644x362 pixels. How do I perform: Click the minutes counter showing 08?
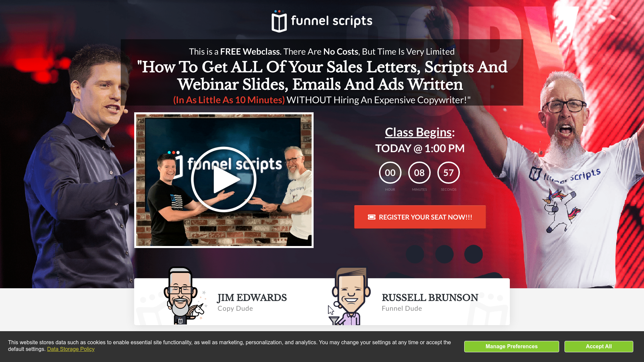point(419,172)
